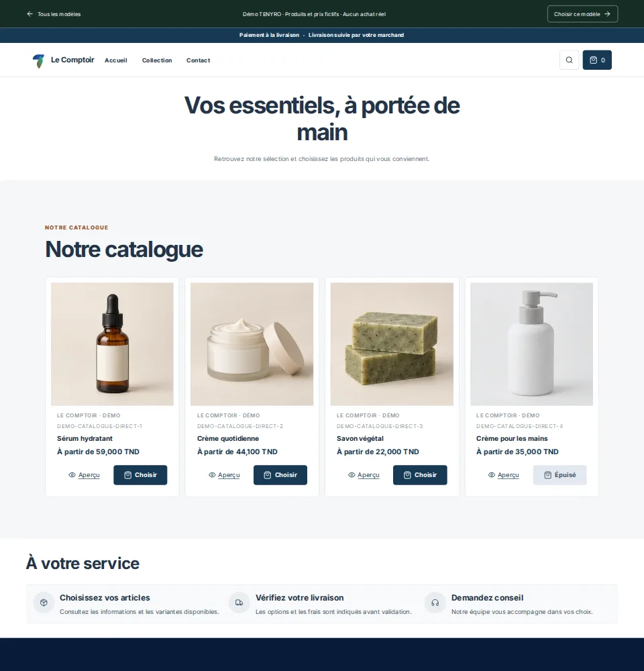
Task: Click the Savon végétal product title
Action: (360, 439)
